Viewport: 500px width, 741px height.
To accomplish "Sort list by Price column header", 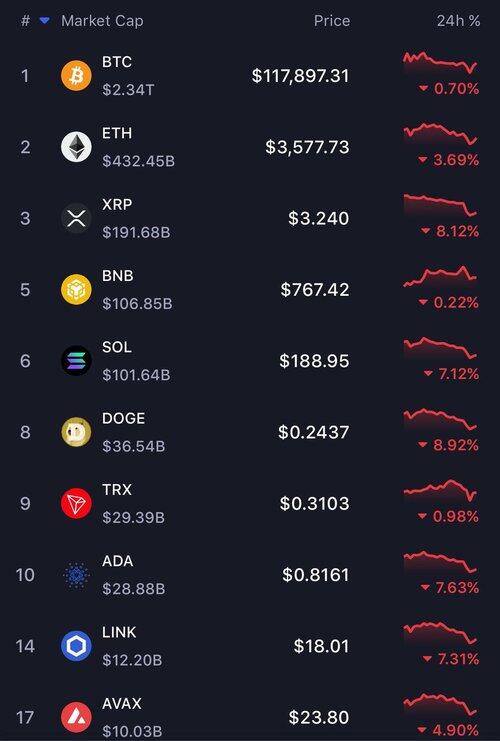I will [x=332, y=21].
